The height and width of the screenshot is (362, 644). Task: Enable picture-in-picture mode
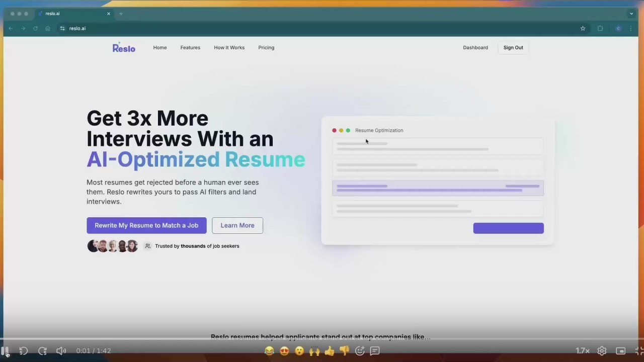point(621,351)
